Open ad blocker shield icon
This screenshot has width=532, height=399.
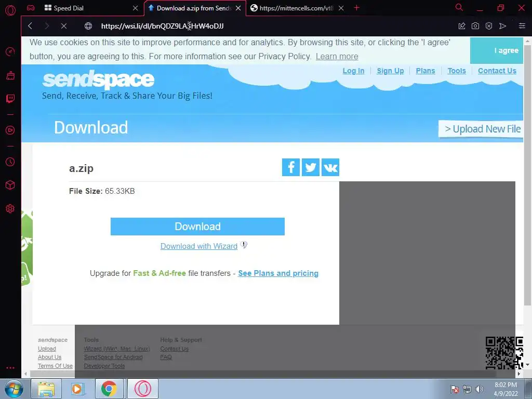(x=489, y=26)
